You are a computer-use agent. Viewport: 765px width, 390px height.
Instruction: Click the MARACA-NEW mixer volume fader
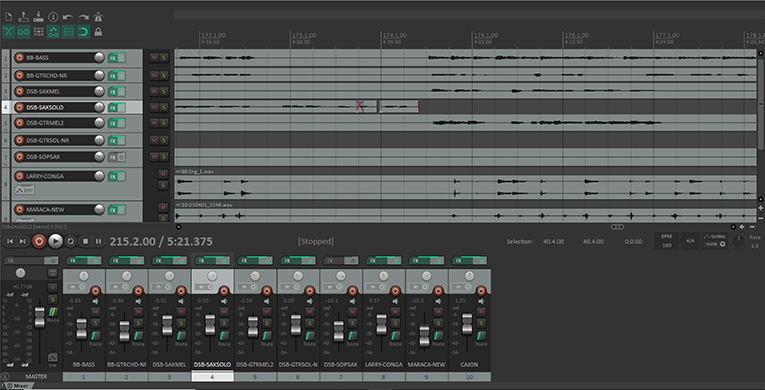tap(424, 335)
